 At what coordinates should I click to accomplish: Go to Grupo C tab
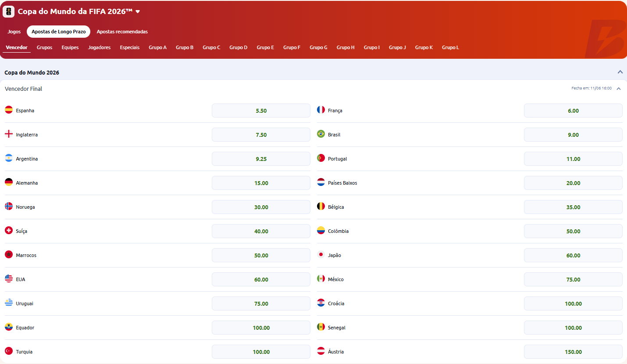point(211,47)
